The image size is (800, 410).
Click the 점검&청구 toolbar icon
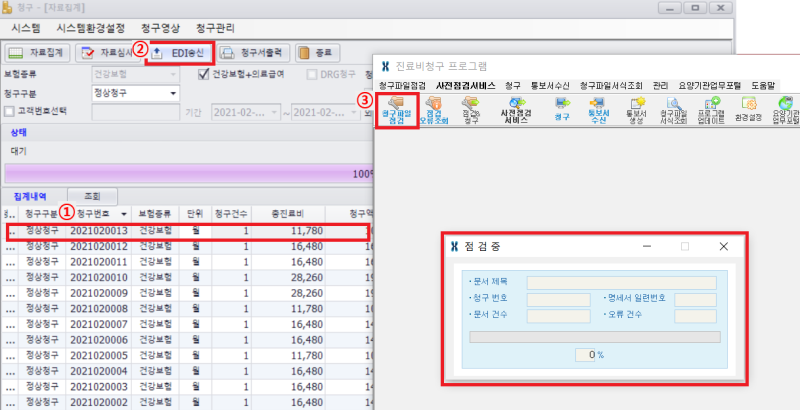(471, 110)
